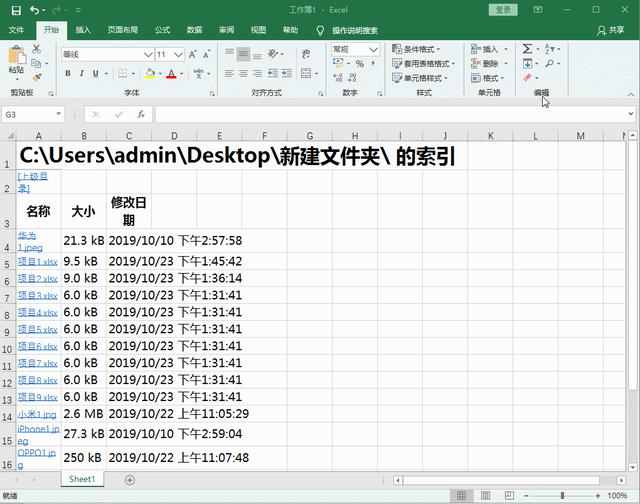This screenshot has height=504, width=640.
Task: Click the Clear eraser icon
Action: point(527,78)
